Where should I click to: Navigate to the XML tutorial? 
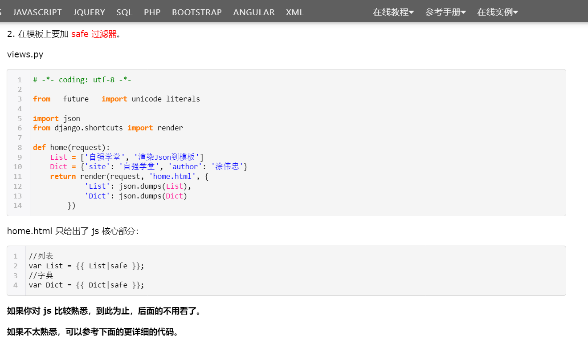coord(294,12)
